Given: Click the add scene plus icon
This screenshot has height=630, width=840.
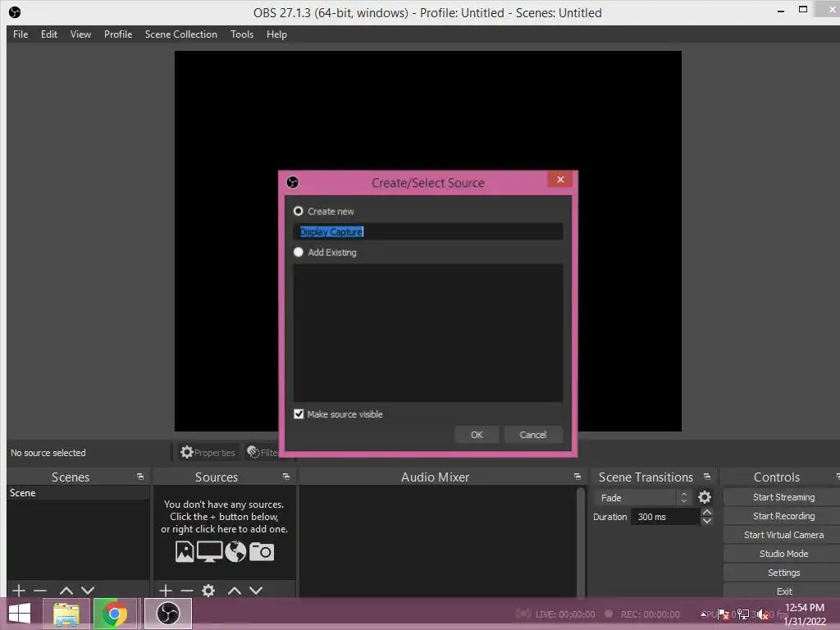Looking at the screenshot, I should (x=19, y=591).
